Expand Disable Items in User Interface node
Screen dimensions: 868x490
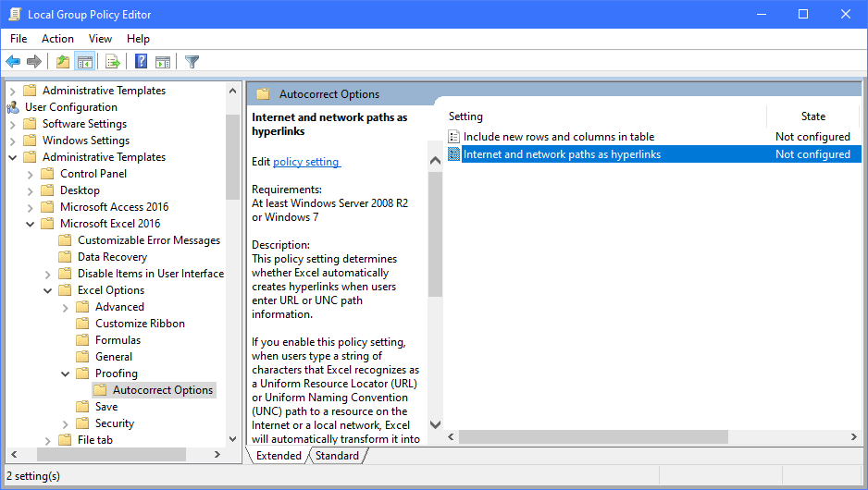pos(48,275)
